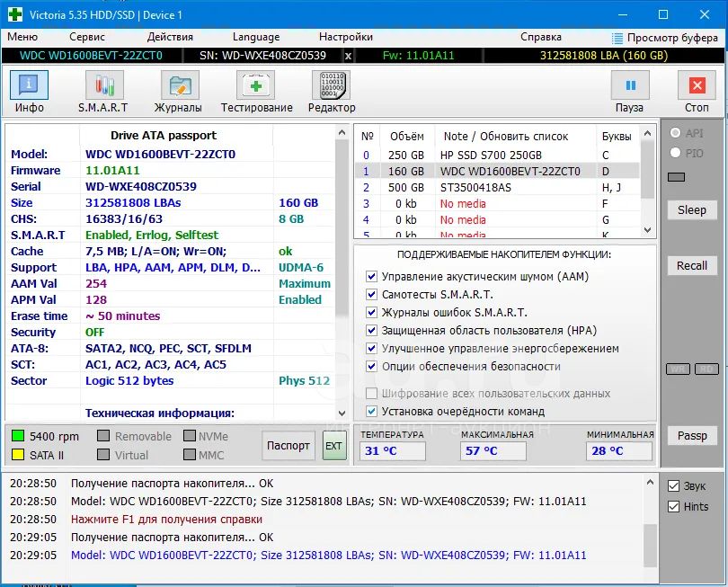Image resolution: width=728 pixels, height=587 pixels.
Task: Click the ТЕМПЕРАТУРА 31 °C field
Action: [x=393, y=451]
